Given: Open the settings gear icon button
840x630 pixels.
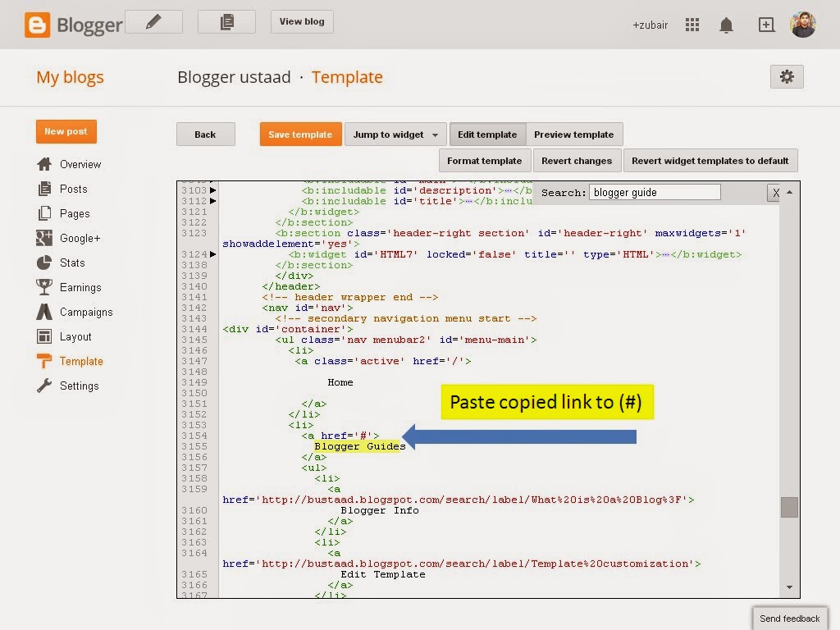Looking at the screenshot, I should coord(787,76).
